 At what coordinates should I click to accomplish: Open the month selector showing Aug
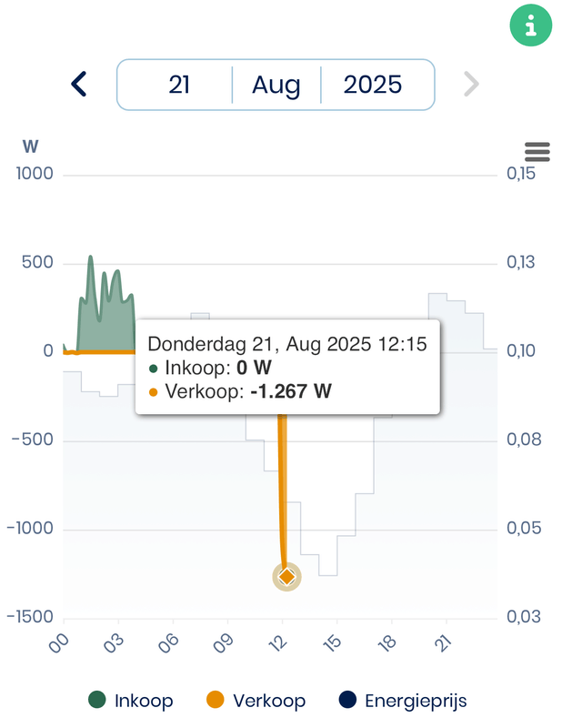[276, 85]
